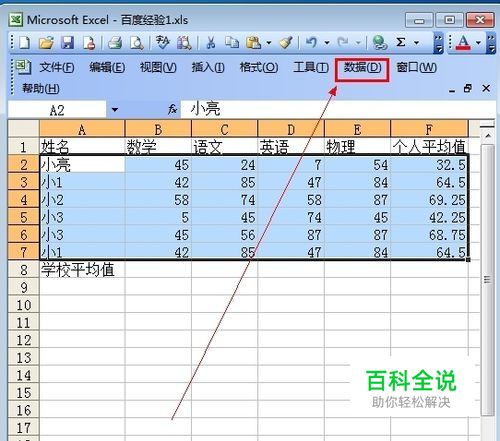
Task: Restore the workbook document window
Action: (468, 89)
